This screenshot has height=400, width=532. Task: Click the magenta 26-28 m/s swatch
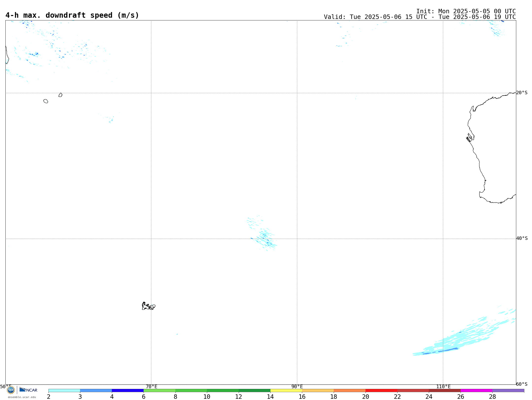point(477,391)
